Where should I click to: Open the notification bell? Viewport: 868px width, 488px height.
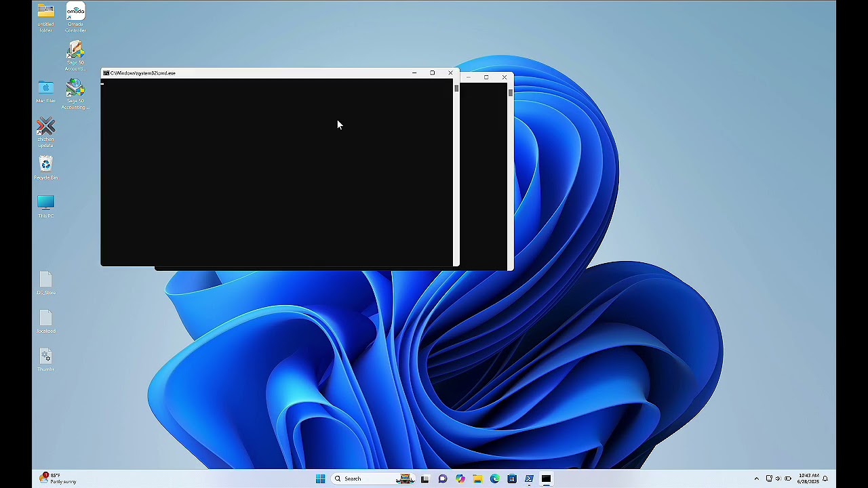[x=825, y=479]
